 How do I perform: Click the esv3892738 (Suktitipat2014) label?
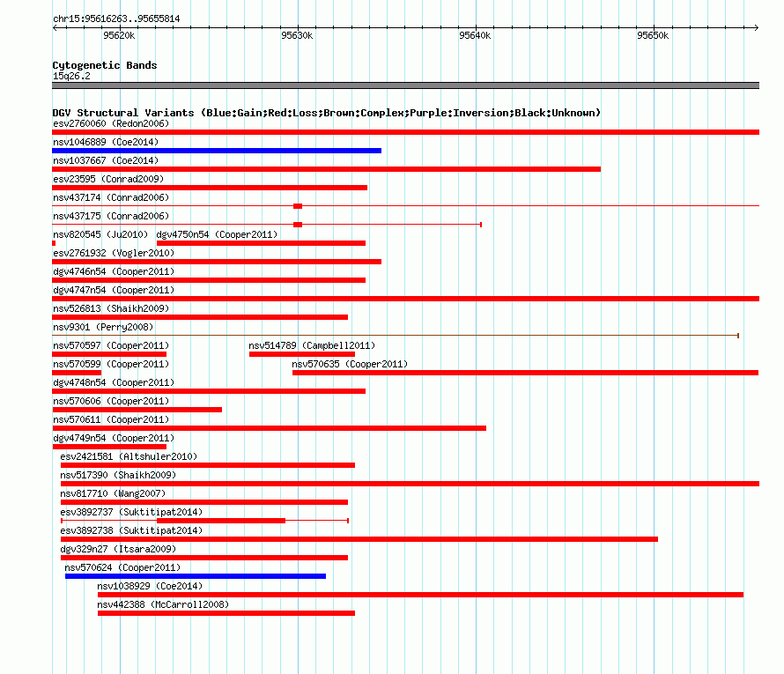[131, 530]
